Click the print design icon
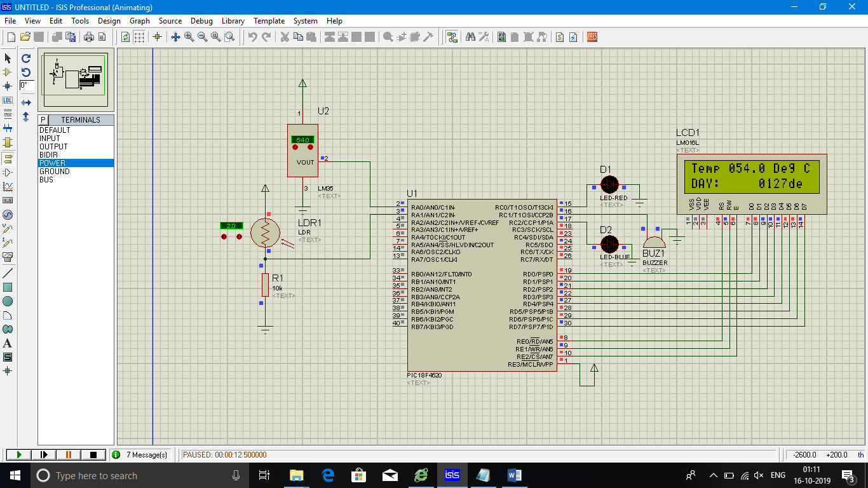Screen dimensions: 868x488 point(89,37)
